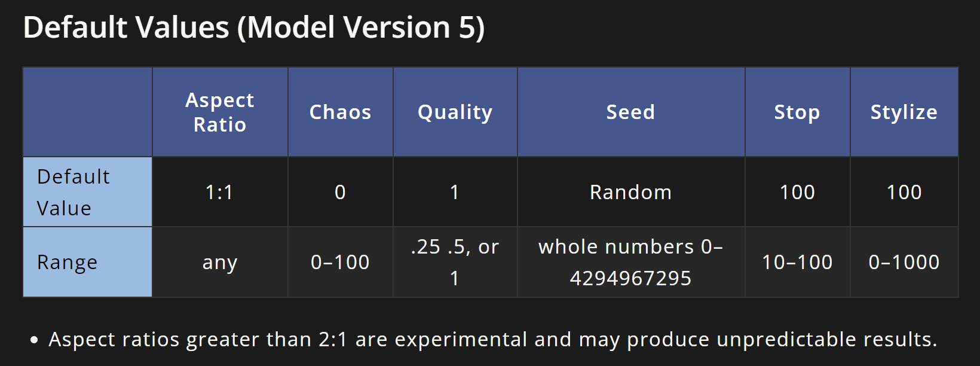
Task: Click the 10–100 stop range cell
Action: (x=797, y=262)
